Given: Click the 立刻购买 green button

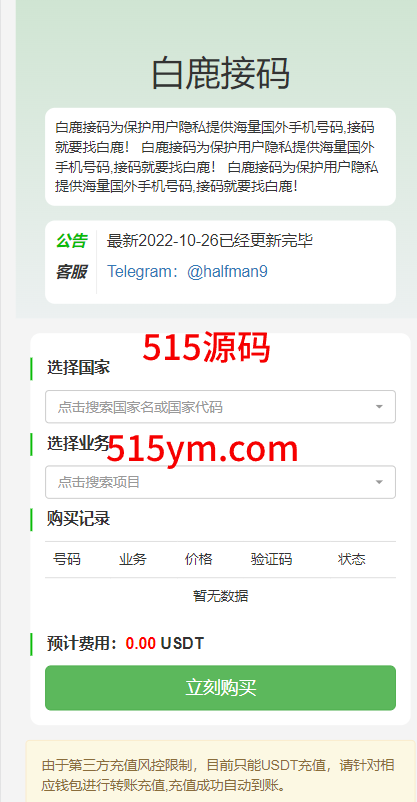Looking at the screenshot, I should (x=221, y=688).
